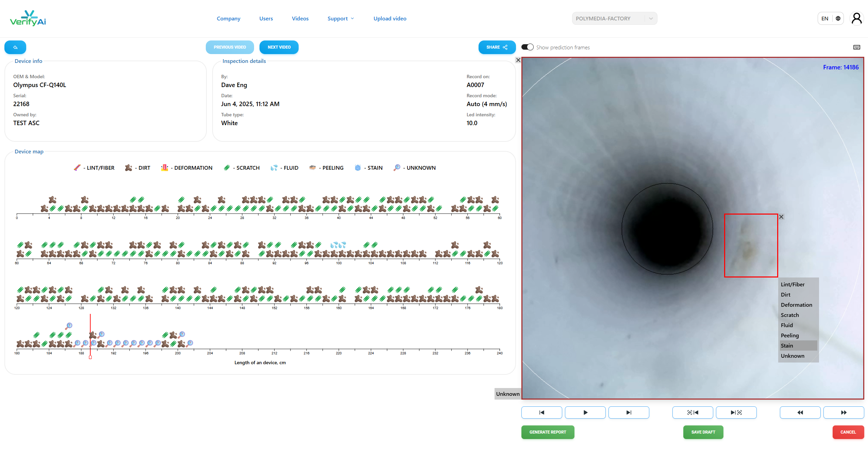Viewport: 868px width, 455px height.
Task: Open keyboard shortcuts via keyboard icon
Action: tap(856, 47)
